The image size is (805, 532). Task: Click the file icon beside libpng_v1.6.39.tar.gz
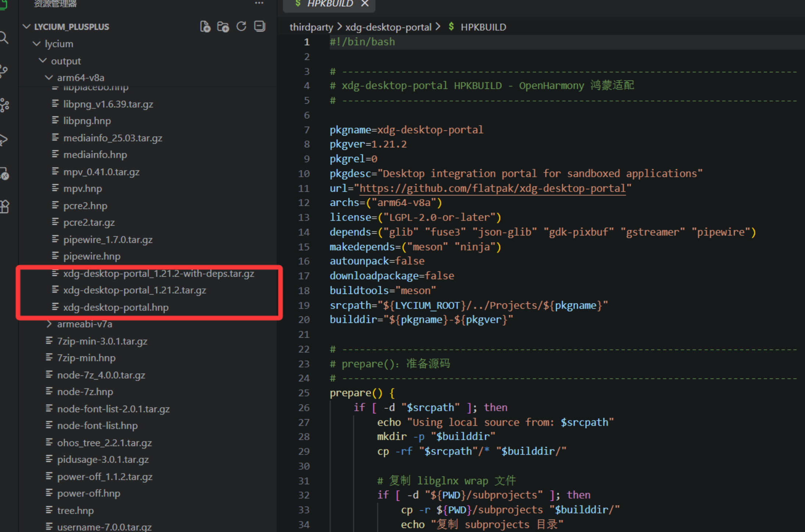[x=55, y=104]
